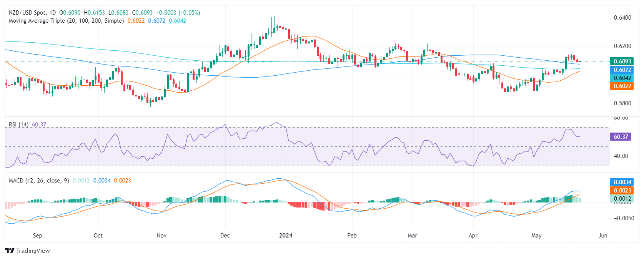The height and width of the screenshot is (259, 644).
Task: Click the May marker on time axis
Action: [536, 236]
